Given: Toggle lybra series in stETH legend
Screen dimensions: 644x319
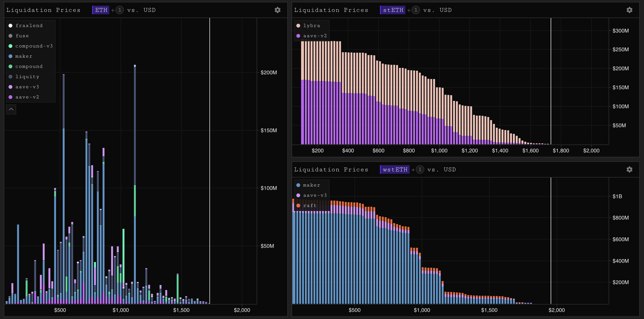Looking at the screenshot, I should click(x=308, y=25).
